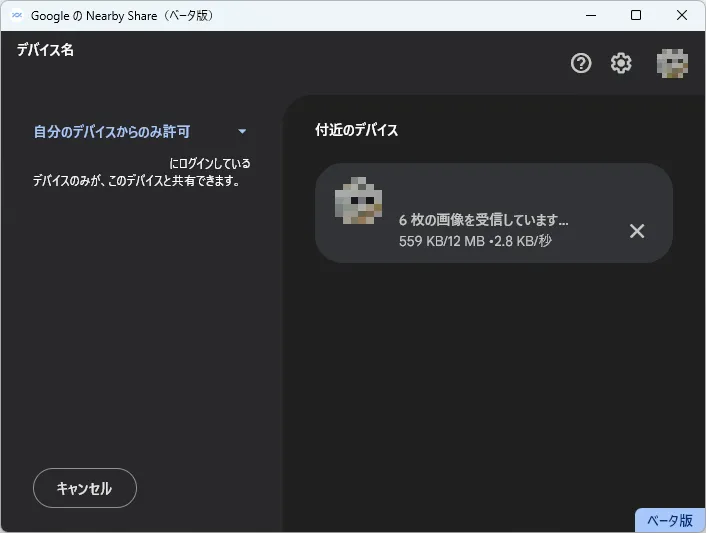The image size is (706, 533).
Task: Expand the dropdown arrow beside 自分のデバイスからのみ許可
Action: pos(242,131)
